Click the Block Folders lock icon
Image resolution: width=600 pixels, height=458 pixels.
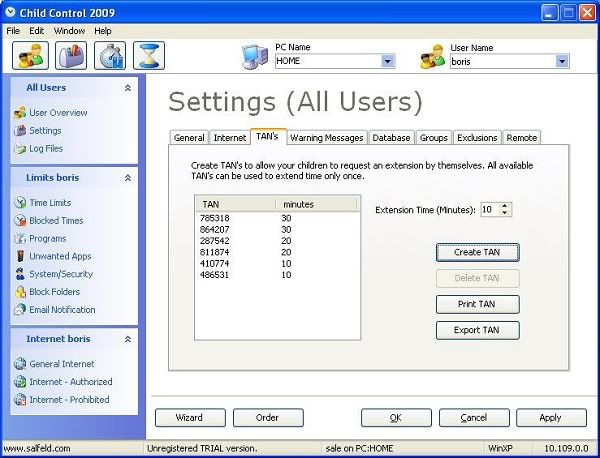20,292
